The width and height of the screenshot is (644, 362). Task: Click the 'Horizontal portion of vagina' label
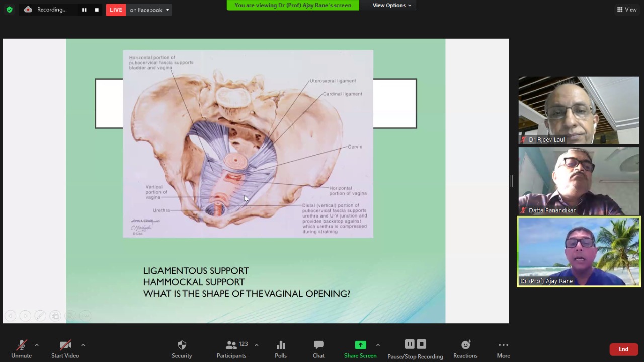[348, 191]
